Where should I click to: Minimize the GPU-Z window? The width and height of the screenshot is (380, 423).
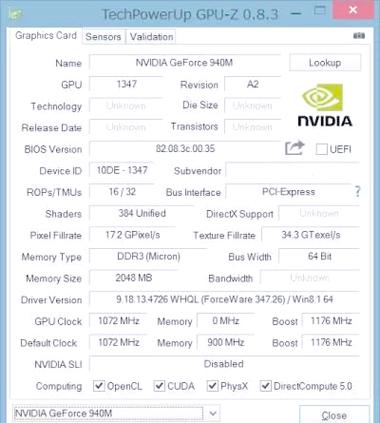click(x=296, y=14)
